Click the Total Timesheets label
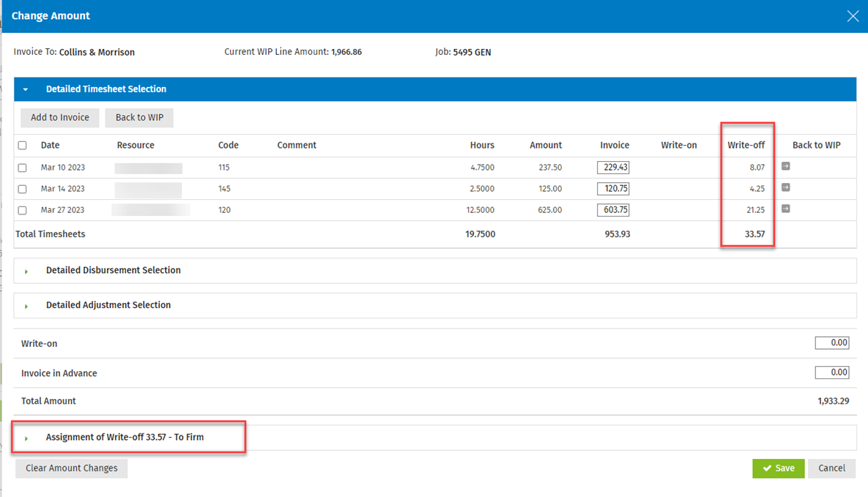This screenshot has width=868, height=497. (51, 234)
